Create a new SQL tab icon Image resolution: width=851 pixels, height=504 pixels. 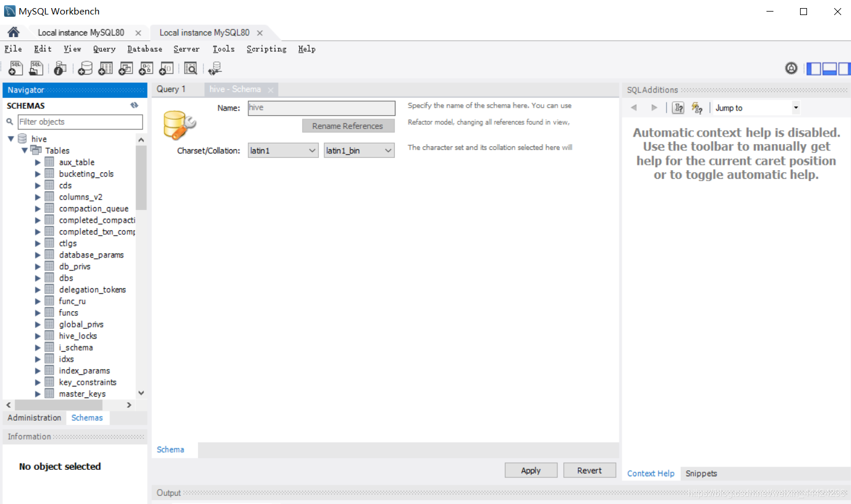click(16, 68)
